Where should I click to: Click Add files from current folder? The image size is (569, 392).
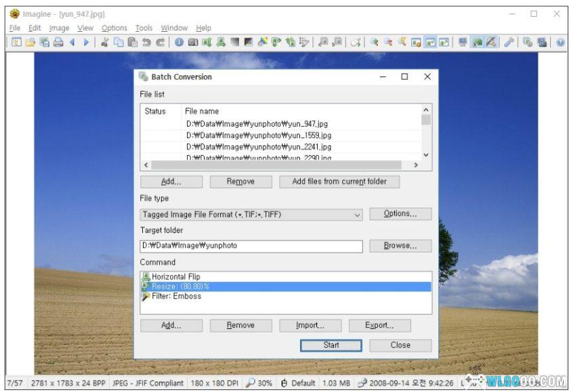coord(339,181)
